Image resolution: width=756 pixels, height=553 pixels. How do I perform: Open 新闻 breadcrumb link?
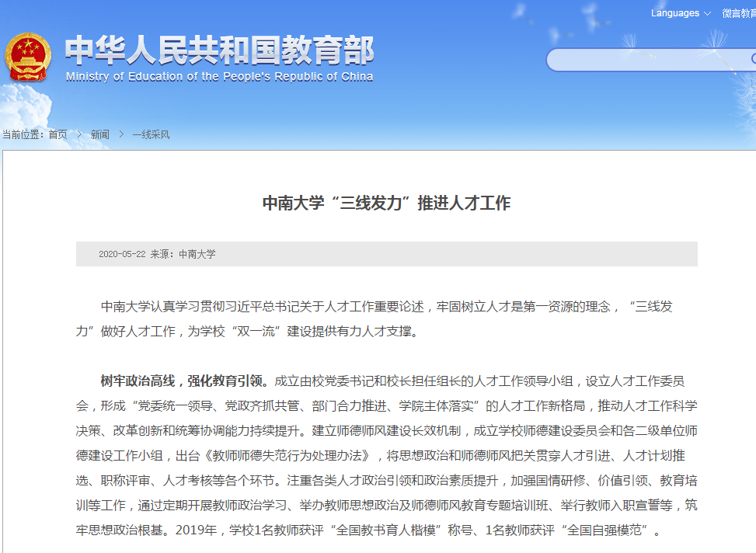(99, 134)
